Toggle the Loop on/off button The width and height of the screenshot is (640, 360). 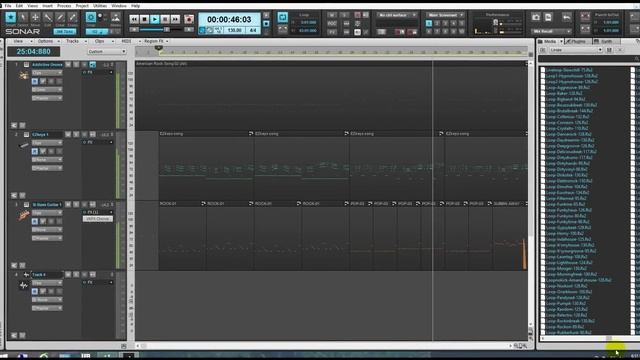pos(282,17)
